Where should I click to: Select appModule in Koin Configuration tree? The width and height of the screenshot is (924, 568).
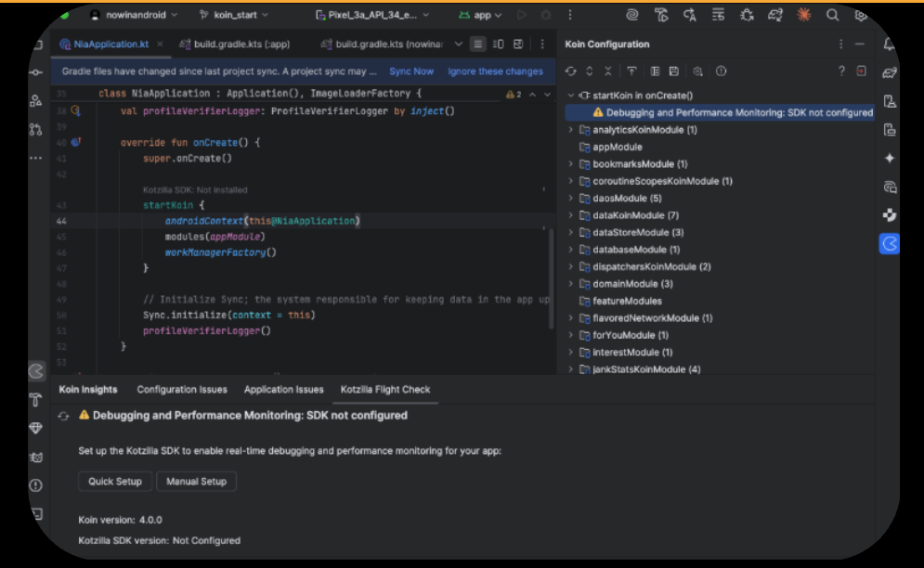617,147
